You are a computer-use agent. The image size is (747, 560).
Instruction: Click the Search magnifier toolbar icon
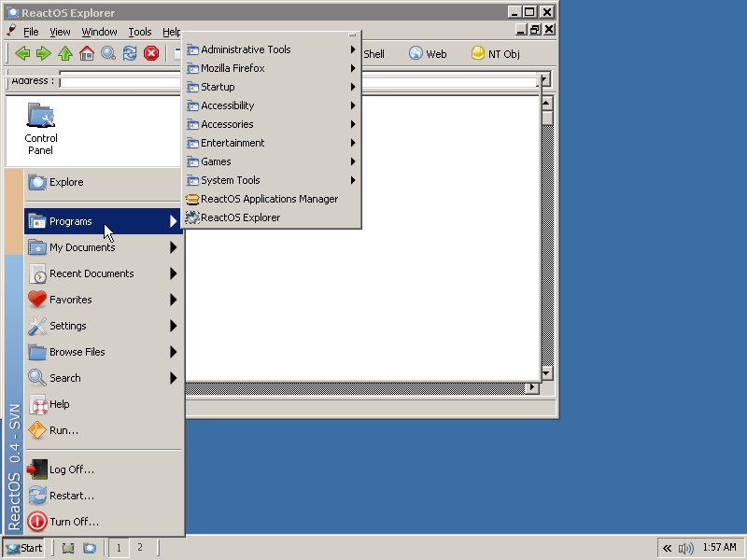[x=108, y=53]
